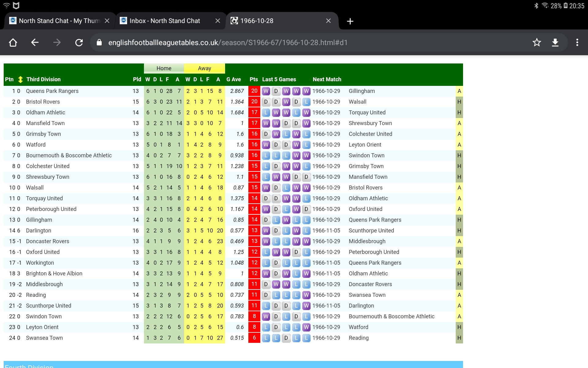Click Swindon Town team name in row 22
The height and width of the screenshot is (368, 588).
(44, 316)
